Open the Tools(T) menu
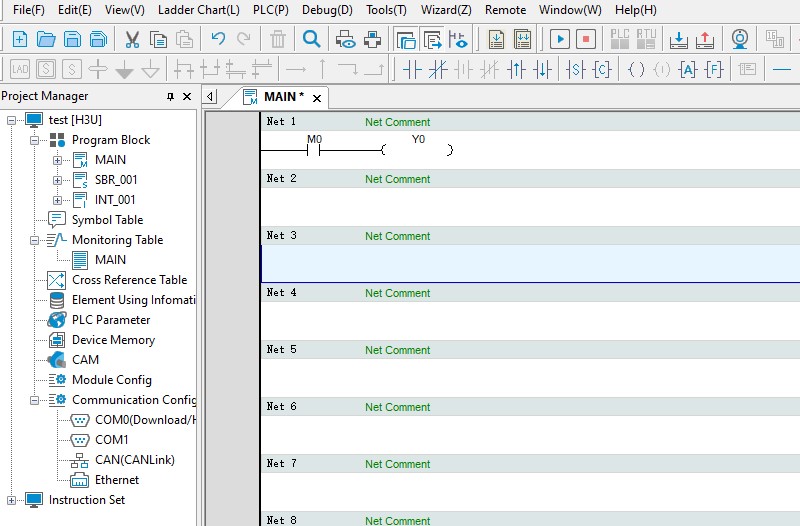The image size is (800, 526). 386,10
